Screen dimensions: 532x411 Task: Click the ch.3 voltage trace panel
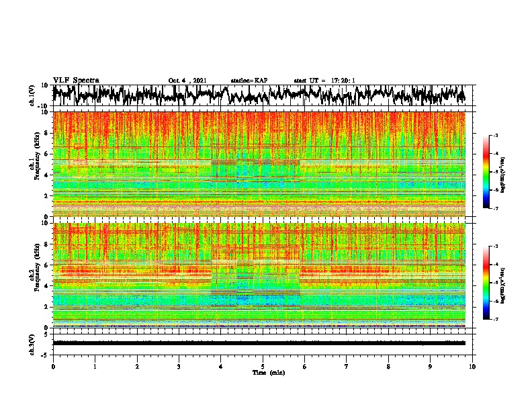262,345
